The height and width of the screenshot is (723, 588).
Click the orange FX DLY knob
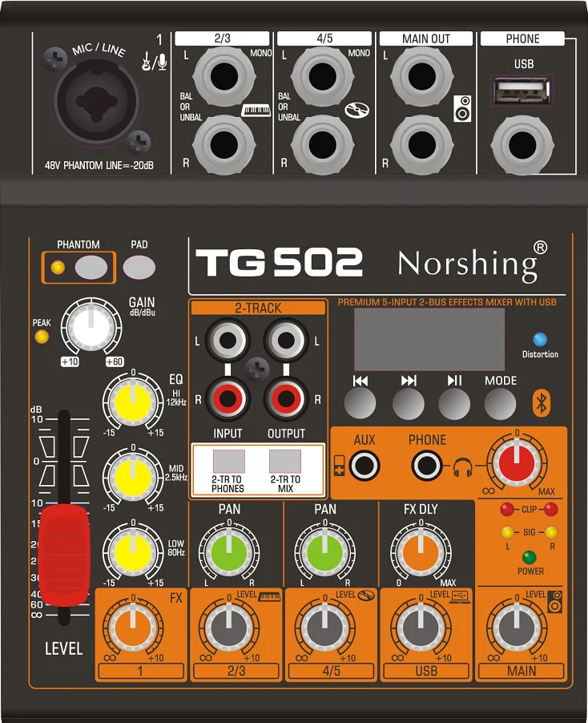(x=421, y=551)
